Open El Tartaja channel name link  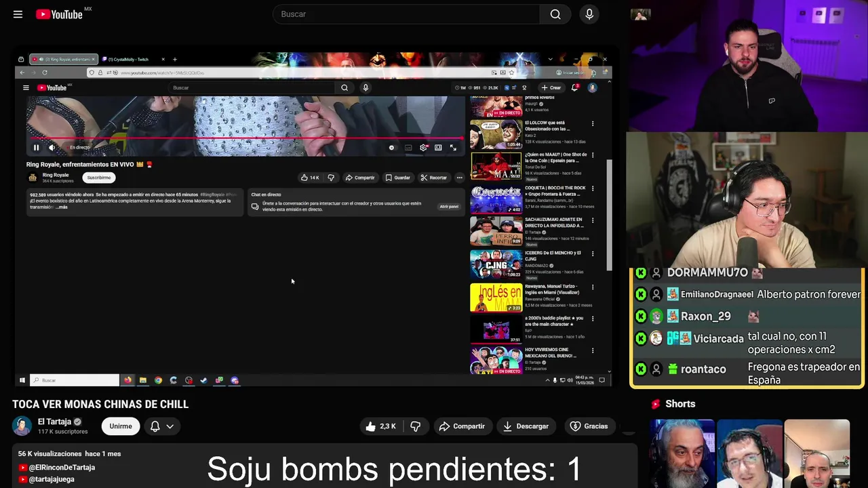pyautogui.click(x=55, y=422)
